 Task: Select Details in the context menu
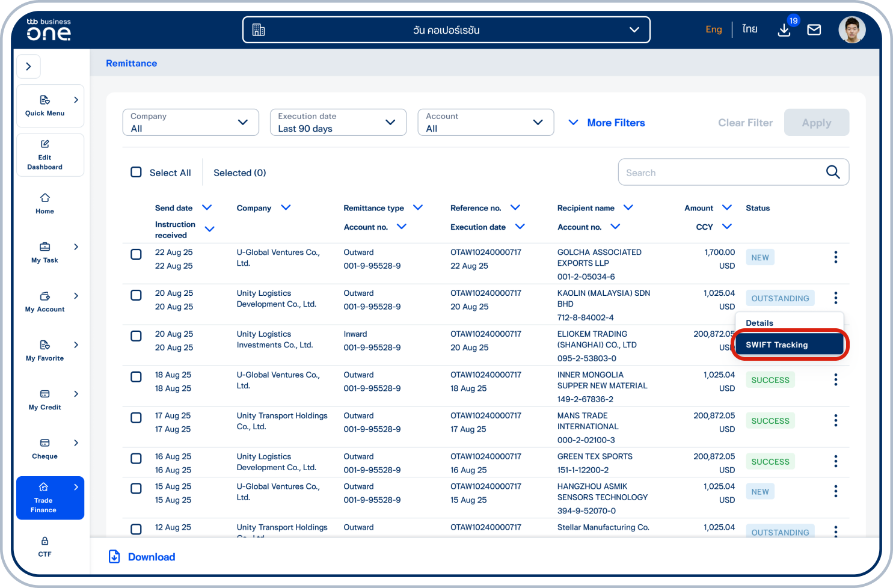(x=760, y=323)
